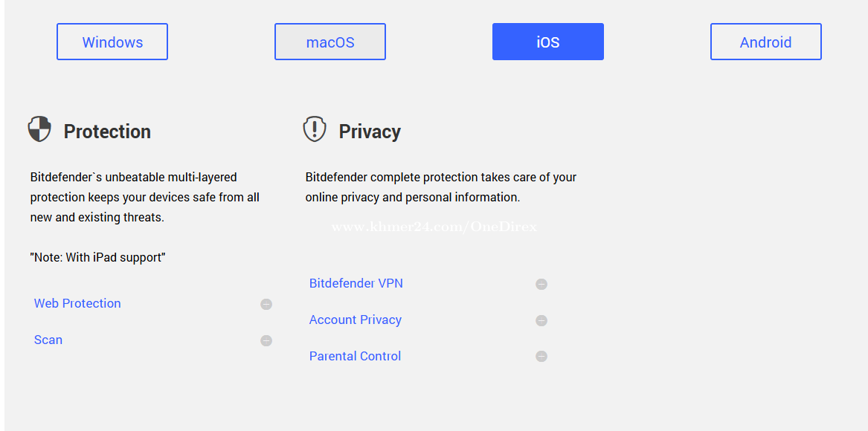Toggle the Account Privacy minus icon
The height and width of the screenshot is (431, 868).
(541, 320)
